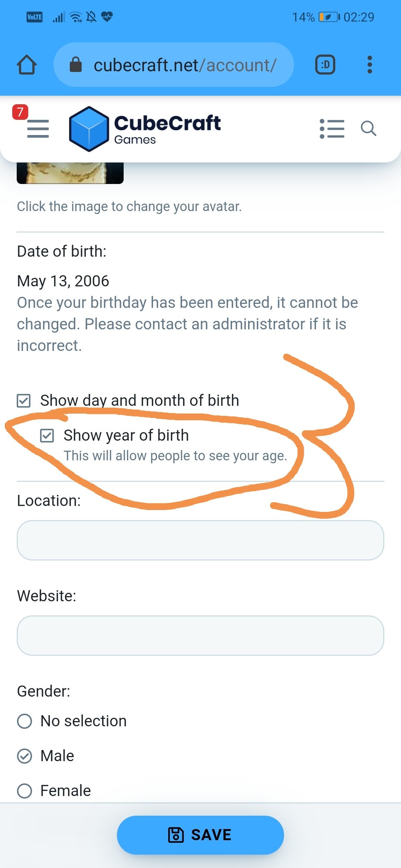401x868 pixels.
Task: Click the SAVE button
Action: pos(200,835)
